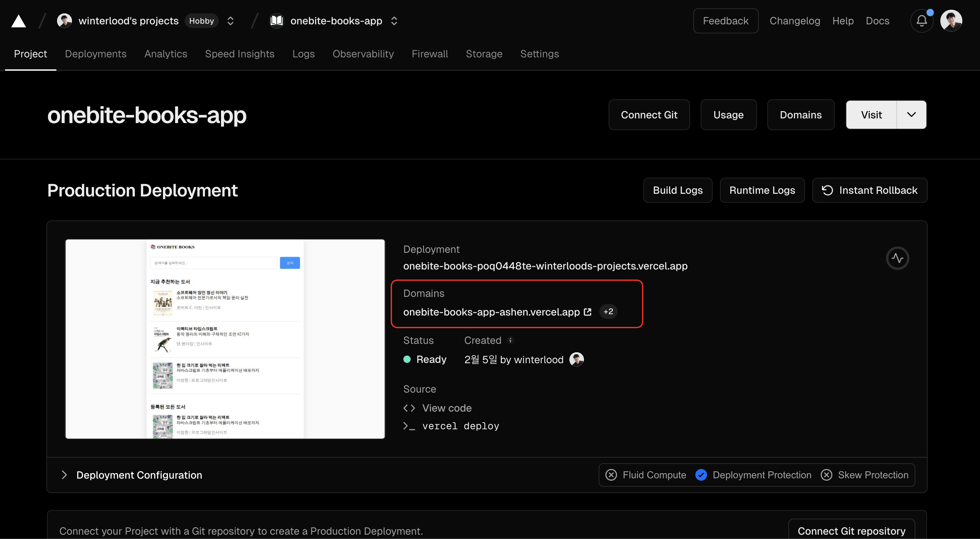Open project switcher chevrons beside onebite-books-app

(x=394, y=21)
